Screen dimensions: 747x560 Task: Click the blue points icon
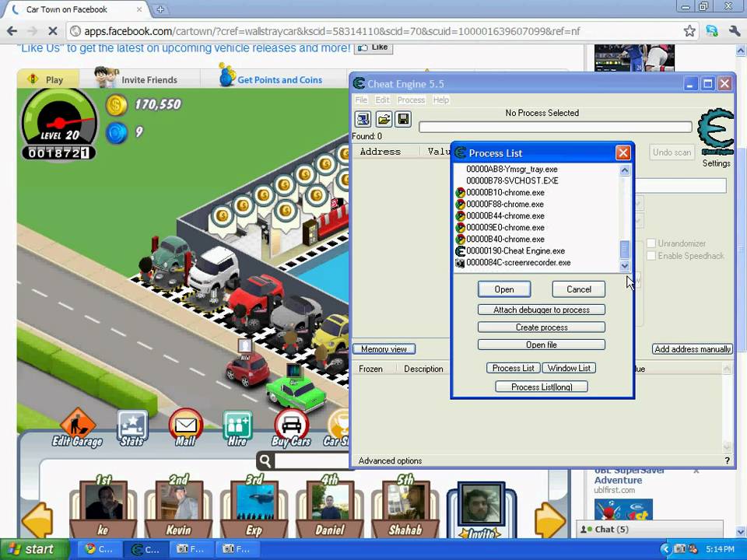coord(116,133)
